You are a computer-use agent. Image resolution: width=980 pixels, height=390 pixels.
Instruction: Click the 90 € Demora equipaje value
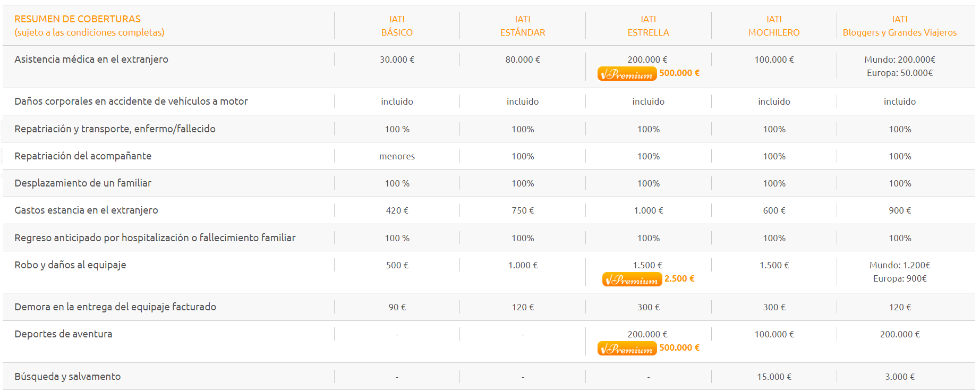[397, 308]
